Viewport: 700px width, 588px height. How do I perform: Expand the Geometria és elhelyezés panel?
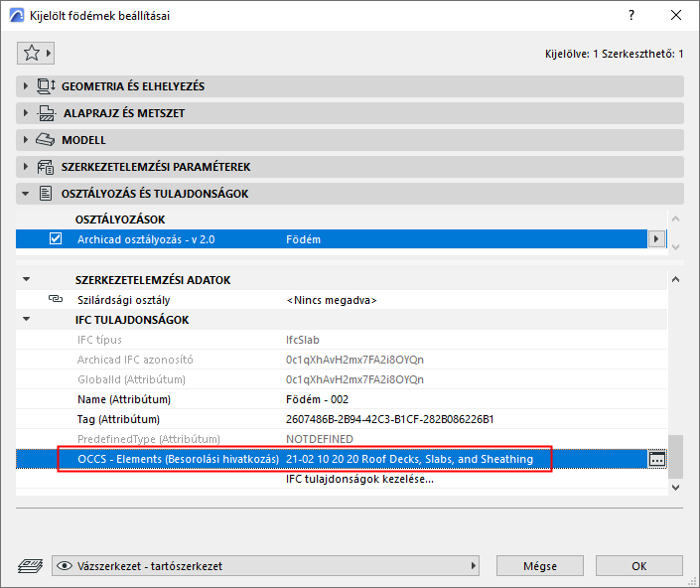click(26, 86)
